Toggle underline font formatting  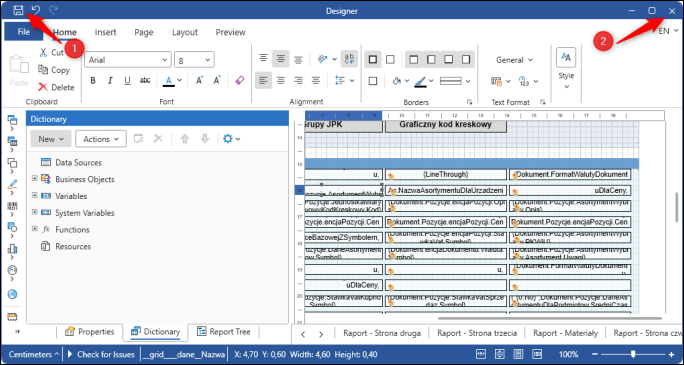[127, 80]
